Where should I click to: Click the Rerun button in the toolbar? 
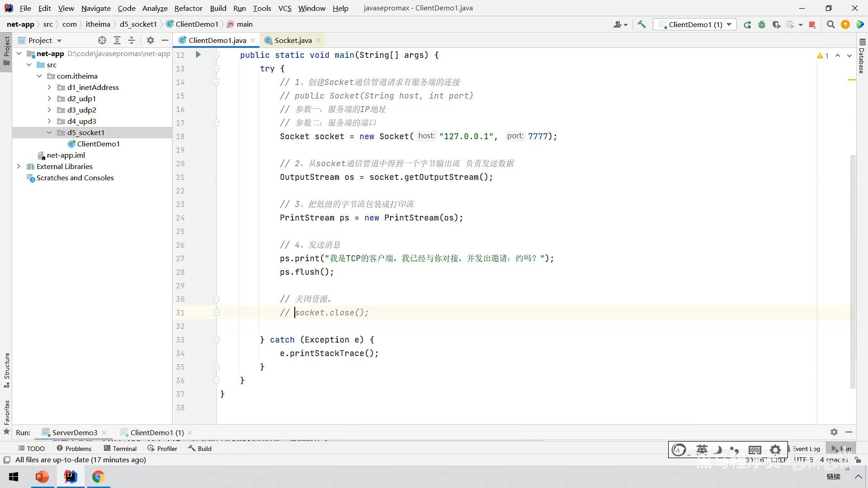pos(747,24)
